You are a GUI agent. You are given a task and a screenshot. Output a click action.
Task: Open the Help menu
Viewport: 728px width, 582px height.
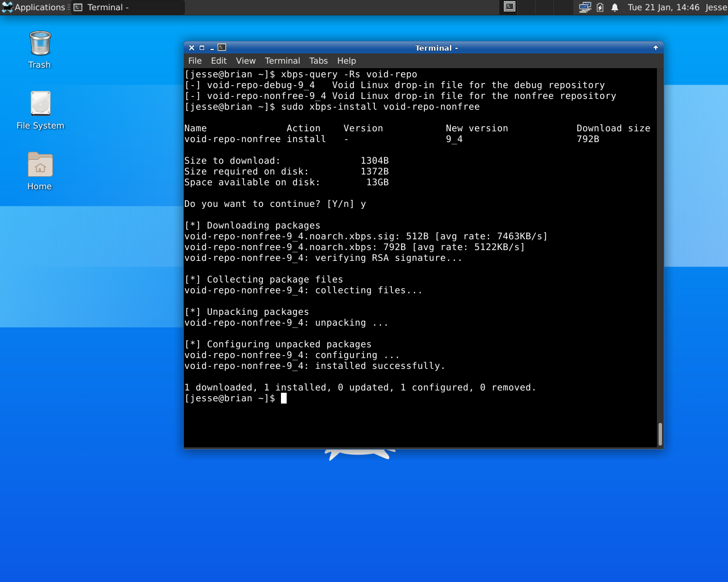click(346, 61)
